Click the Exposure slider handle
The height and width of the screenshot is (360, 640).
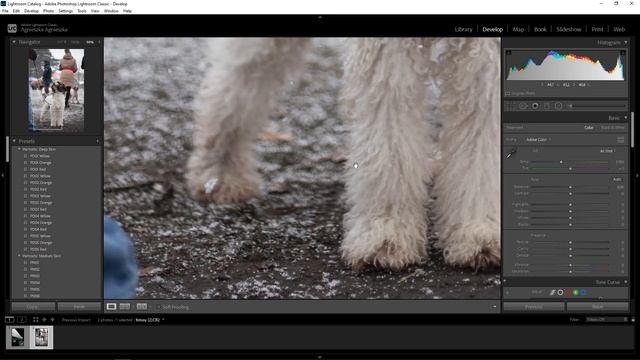pos(570,187)
